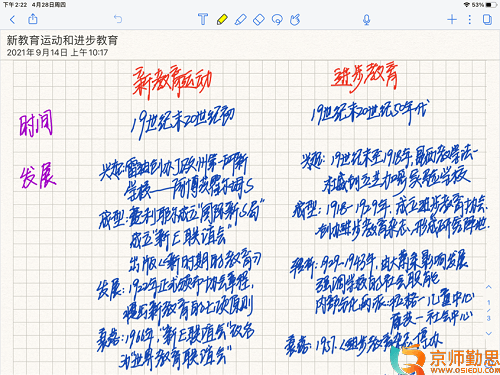Enable the hand scroll tool

point(295,19)
